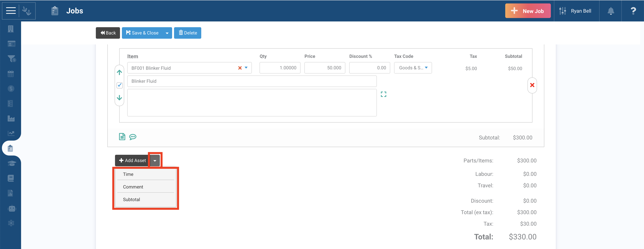Open the report document icon in sidebar

(x=10, y=193)
